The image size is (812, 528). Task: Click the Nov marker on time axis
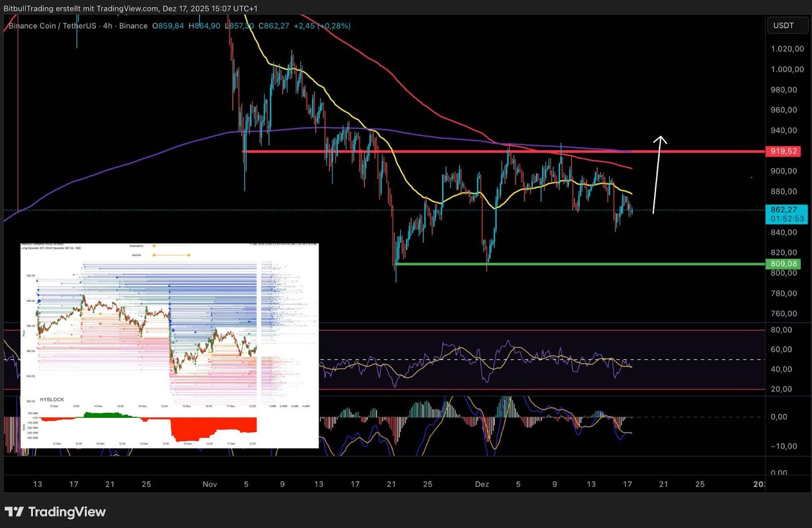tap(210, 484)
